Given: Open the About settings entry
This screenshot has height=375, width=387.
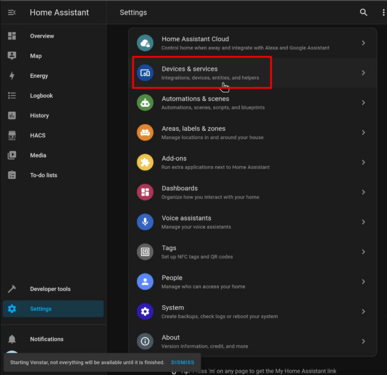Looking at the screenshot, I should coord(252,341).
